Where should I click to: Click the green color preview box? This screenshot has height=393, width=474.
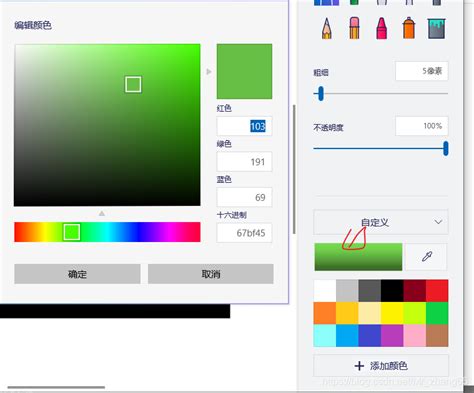coord(244,71)
